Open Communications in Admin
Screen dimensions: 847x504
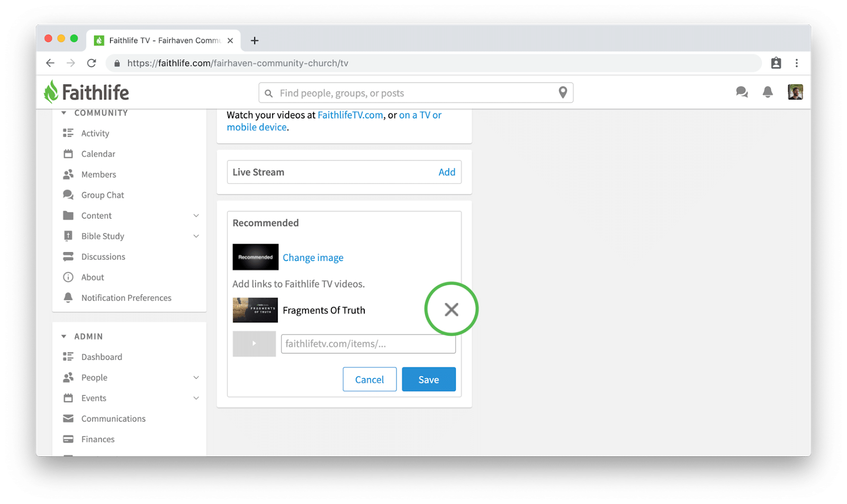click(113, 419)
